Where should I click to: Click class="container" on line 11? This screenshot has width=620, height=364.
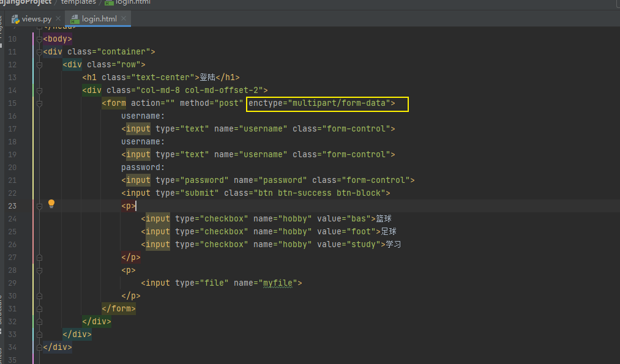109,52
